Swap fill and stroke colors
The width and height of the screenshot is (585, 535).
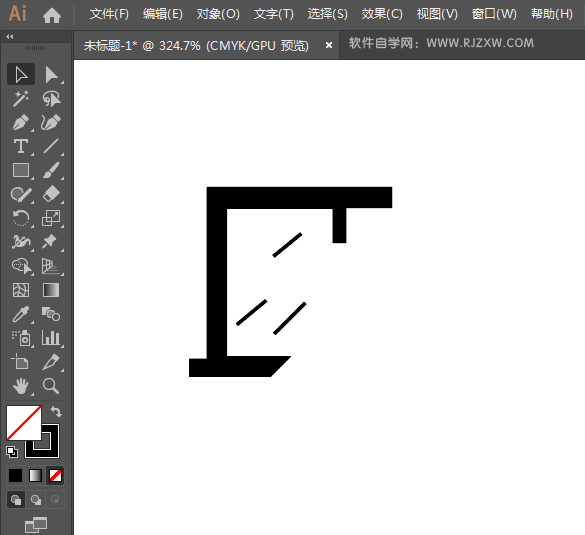pos(56,412)
